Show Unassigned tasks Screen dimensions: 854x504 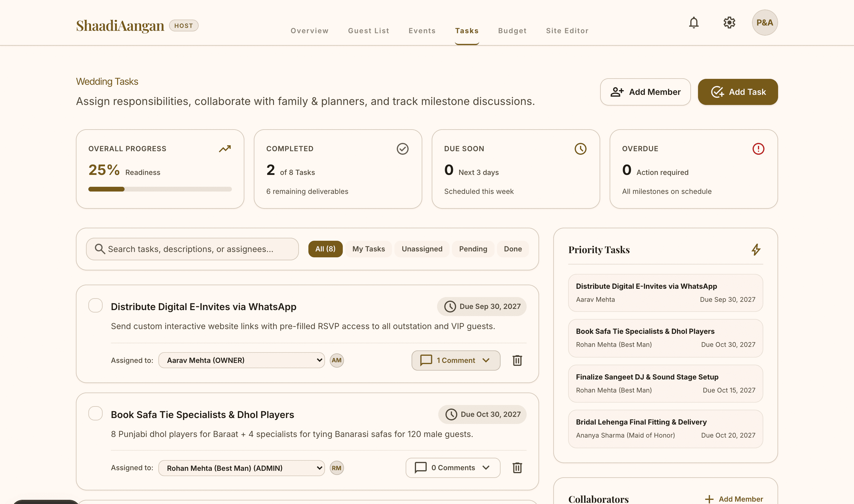[422, 249]
